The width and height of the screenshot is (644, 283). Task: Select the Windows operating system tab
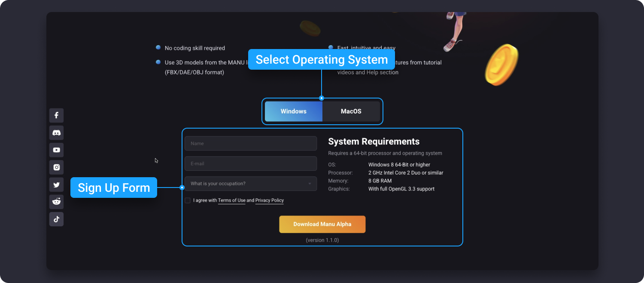click(294, 111)
